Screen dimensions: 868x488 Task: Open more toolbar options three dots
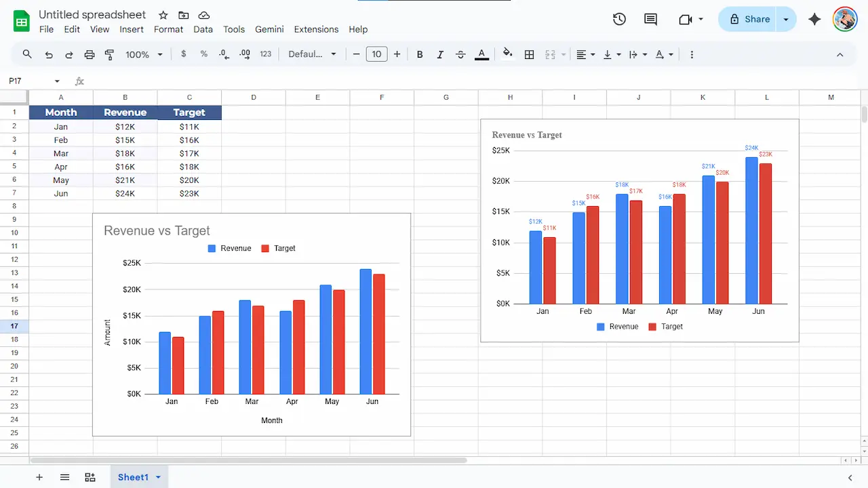(692, 54)
